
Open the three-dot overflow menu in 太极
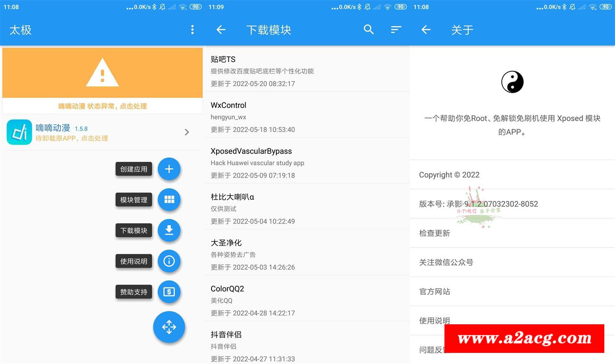[192, 30]
